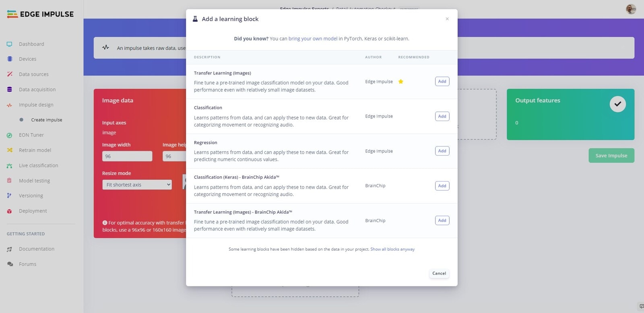Click the Edge Impulse logo
Viewport: 644px width, 313px height.
(40, 14)
